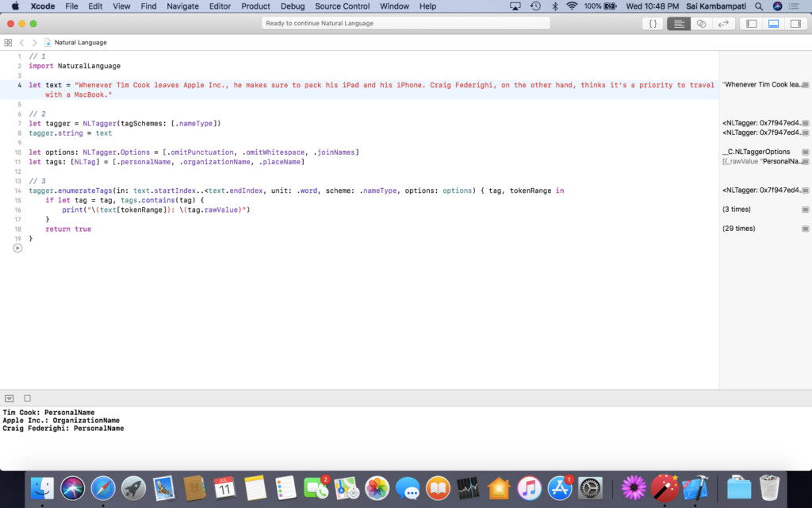The image size is (812, 508).
Task: Open the Wi-Fi status menu
Action: pyautogui.click(x=572, y=6)
